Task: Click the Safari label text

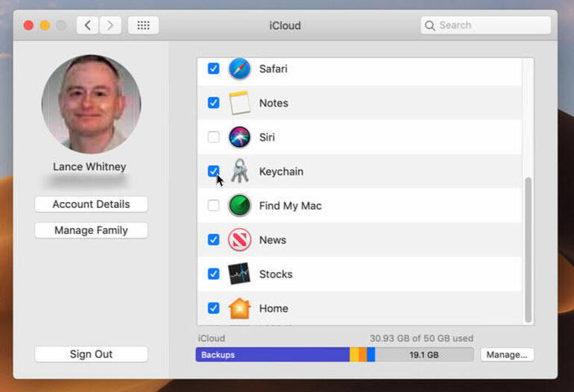Action: [273, 69]
